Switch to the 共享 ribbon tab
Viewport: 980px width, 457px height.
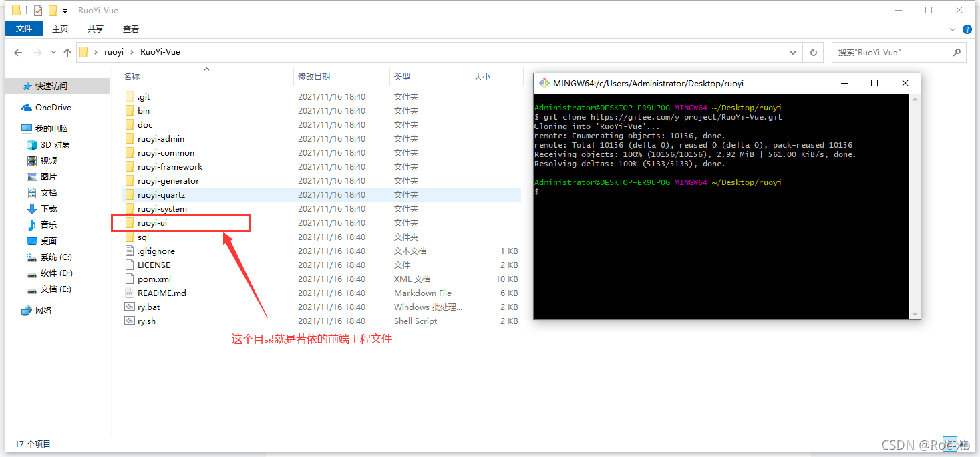pyautogui.click(x=96, y=29)
